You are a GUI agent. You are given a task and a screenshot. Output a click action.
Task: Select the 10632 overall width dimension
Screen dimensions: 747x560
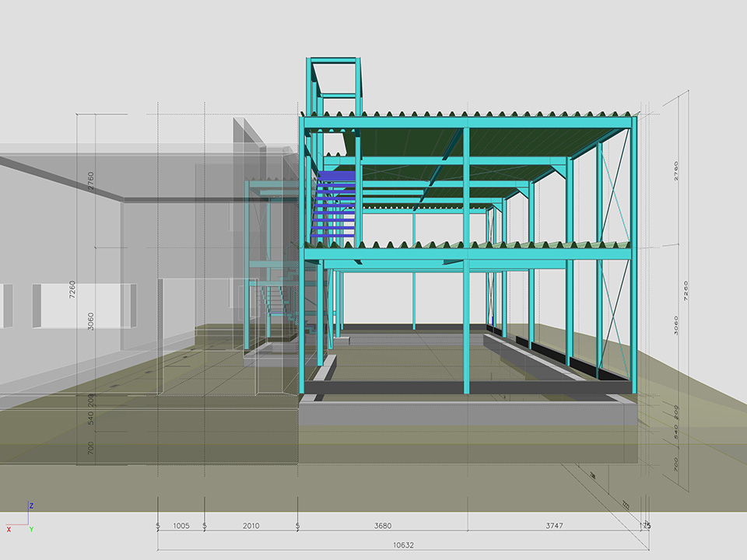pyautogui.click(x=402, y=544)
